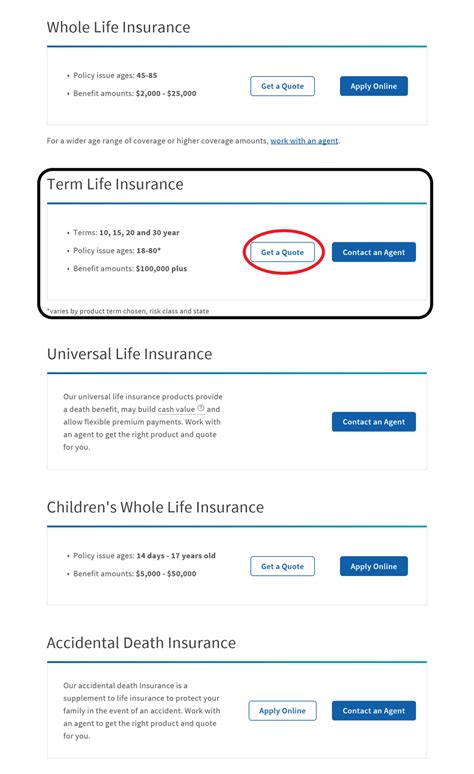Contact an Agent about Accidental Death Insurance
This screenshot has height=774, width=474.
pyautogui.click(x=374, y=711)
